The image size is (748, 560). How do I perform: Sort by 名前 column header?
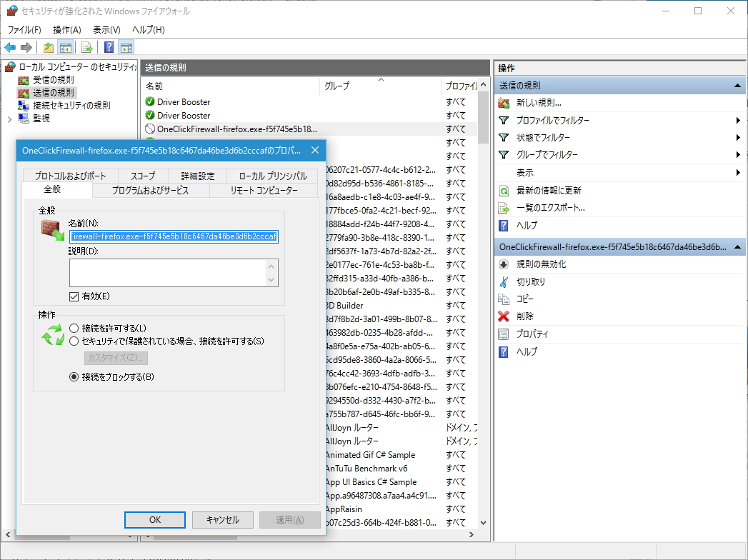231,86
